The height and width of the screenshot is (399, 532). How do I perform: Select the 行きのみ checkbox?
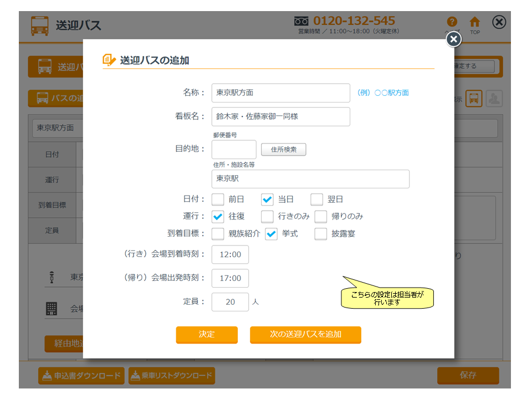(x=268, y=216)
